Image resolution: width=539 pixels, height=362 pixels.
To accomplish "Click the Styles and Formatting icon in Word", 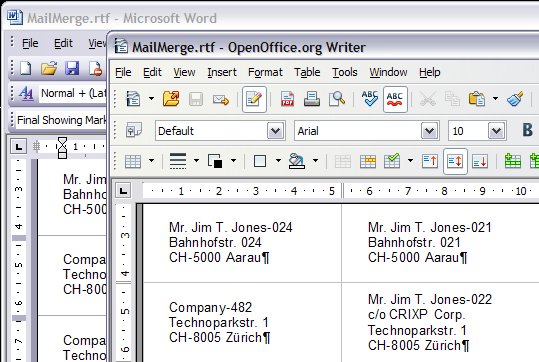I will pos(26,93).
